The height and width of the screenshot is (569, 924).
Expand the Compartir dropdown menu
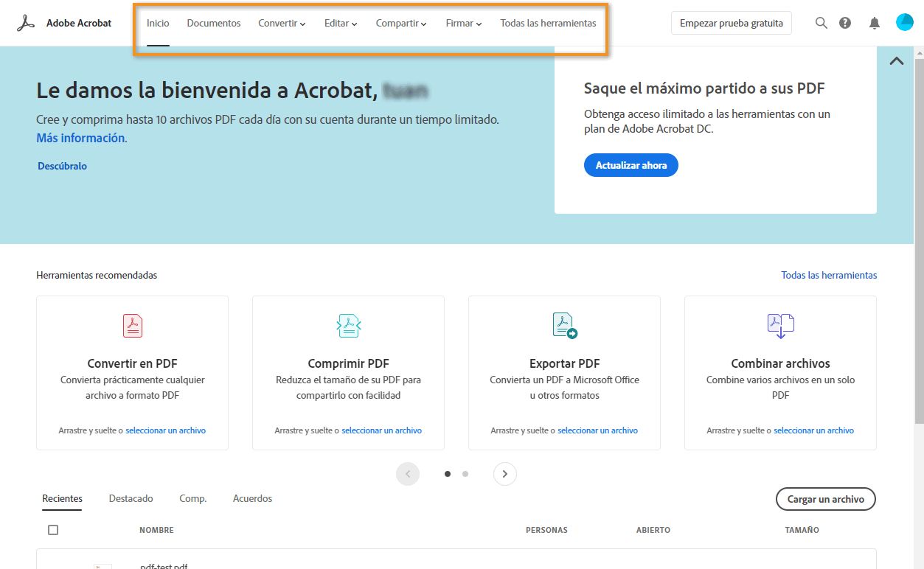coord(401,23)
